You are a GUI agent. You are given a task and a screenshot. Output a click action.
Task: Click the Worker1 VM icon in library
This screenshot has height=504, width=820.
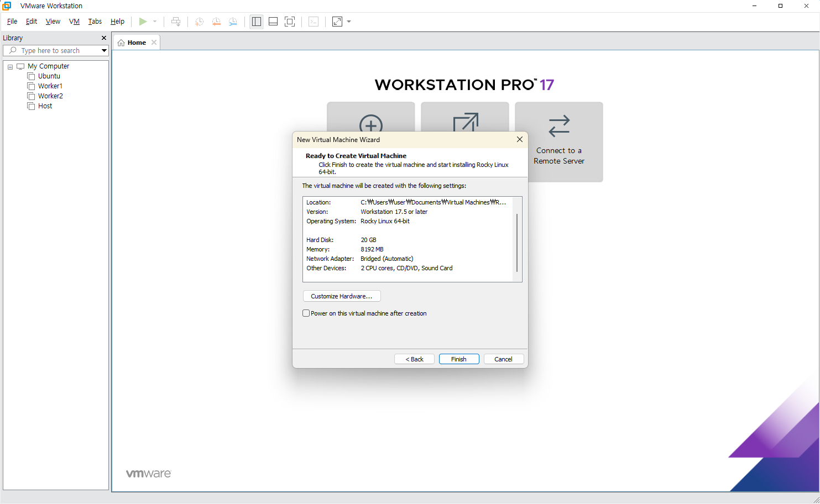tap(31, 86)
